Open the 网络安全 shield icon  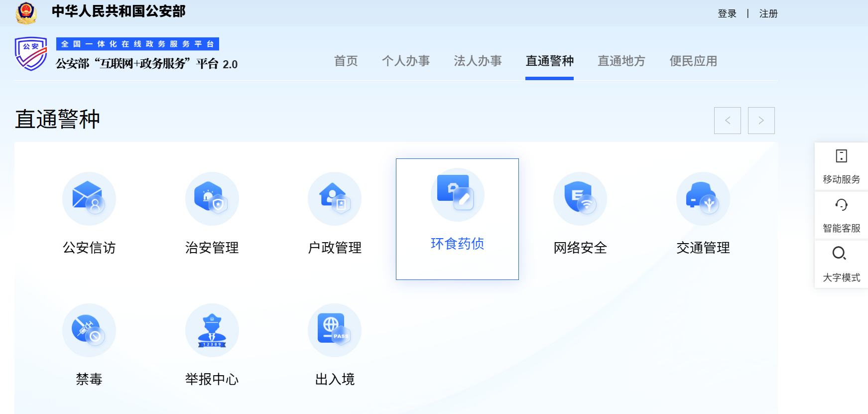(x=580, y=198)
